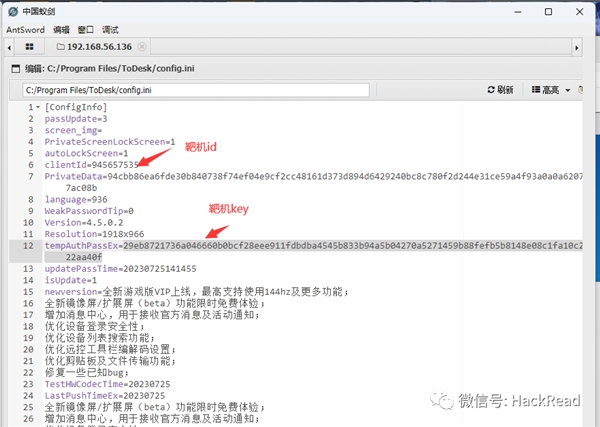Click the isUpdate=1 line
This screenshot has width=600, height=427.
(x=70, y=280)
